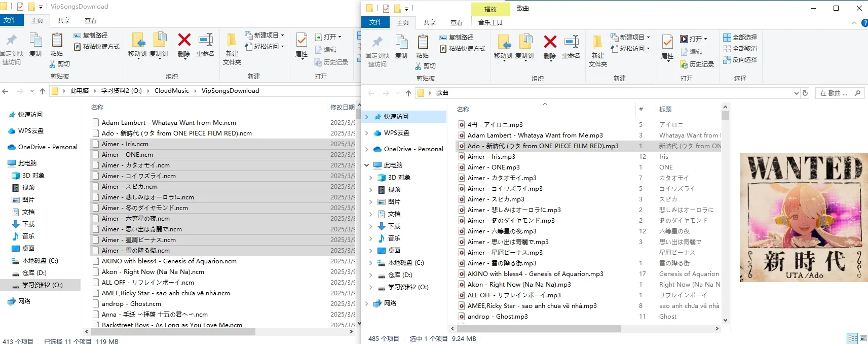
Task: Click 粘贴 icon in 歌曲 window
Action: tap(423, 42)
